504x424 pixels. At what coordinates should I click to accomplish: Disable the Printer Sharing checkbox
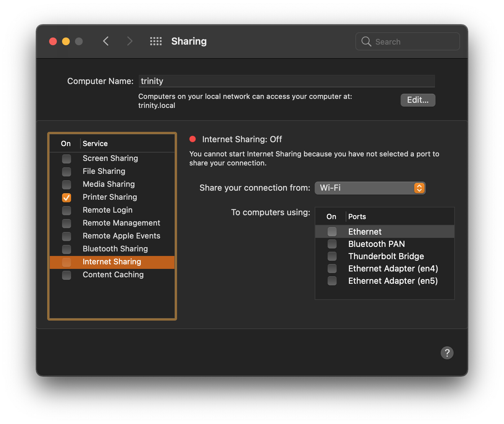pos(67,197)
